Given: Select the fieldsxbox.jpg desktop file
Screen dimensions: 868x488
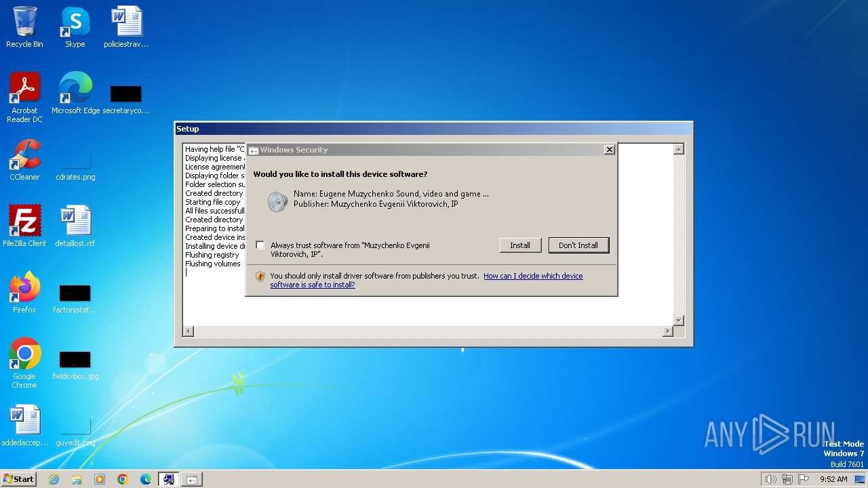Looking at the screenshot, I should [x=75, y=364].
